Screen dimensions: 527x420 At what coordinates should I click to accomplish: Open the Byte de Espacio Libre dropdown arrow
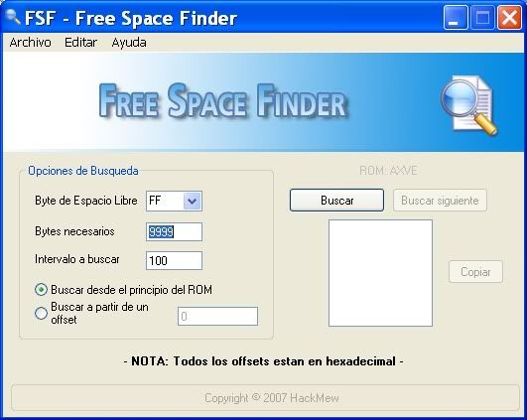pos(193,202)
